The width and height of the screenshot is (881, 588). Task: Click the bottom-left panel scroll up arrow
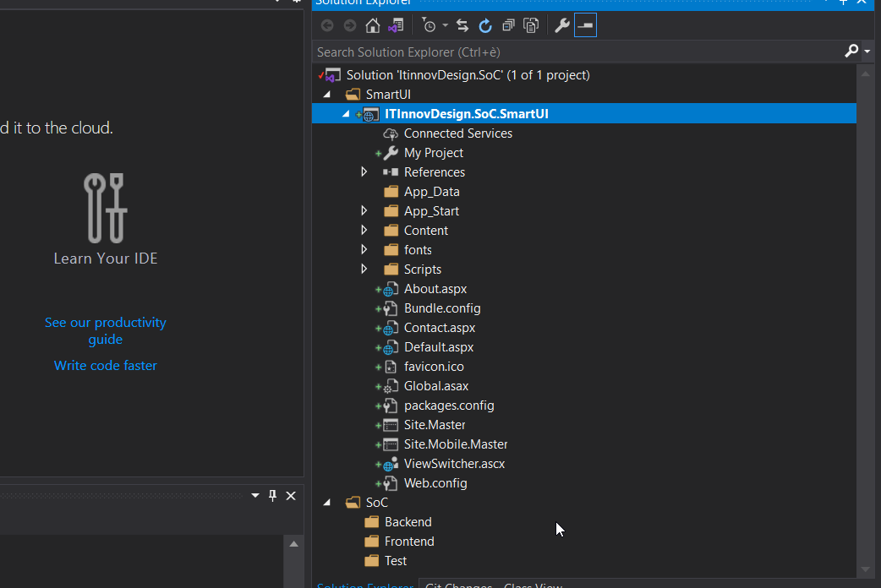[x=294, y=543]
